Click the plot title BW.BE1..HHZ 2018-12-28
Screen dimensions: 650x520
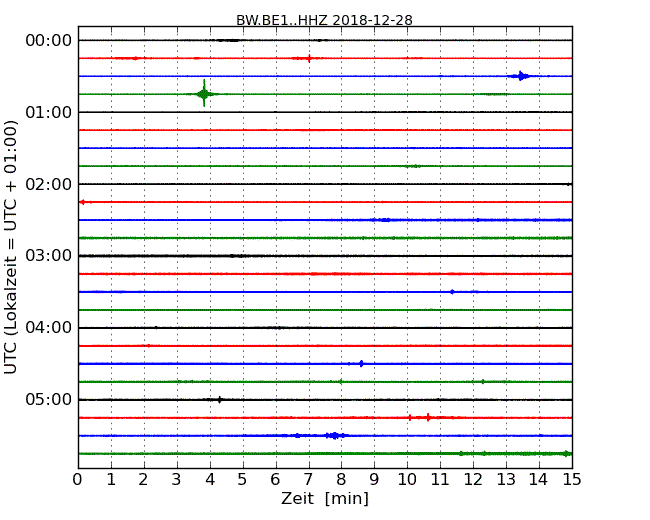[324, 20]
